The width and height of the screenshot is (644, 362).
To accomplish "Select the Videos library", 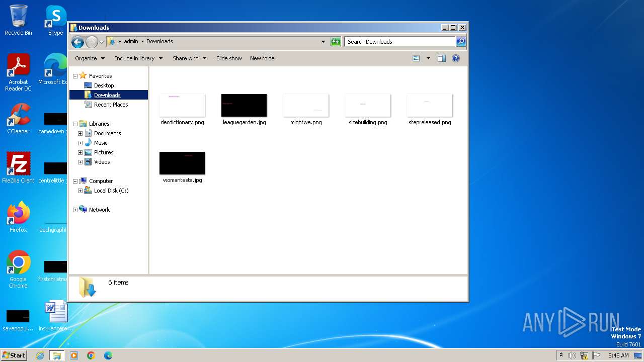I will tap(102, 162).
